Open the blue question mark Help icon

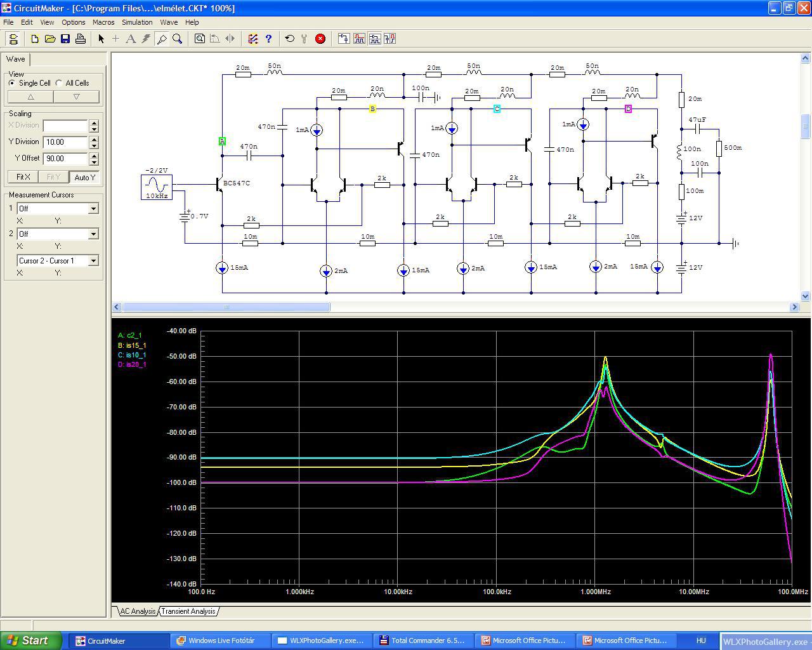pyautogui.click(x=268, y=39)
